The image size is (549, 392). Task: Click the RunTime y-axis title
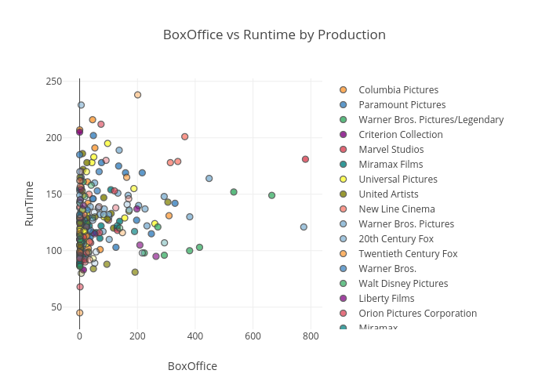(30, 203)
